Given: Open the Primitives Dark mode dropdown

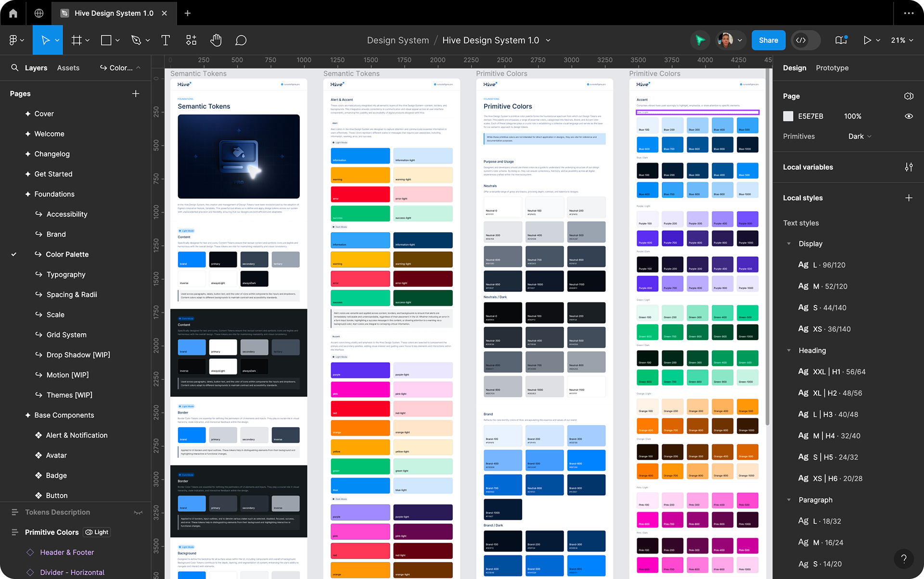Looking at the screenshot, I should click(x=860, y=137).
